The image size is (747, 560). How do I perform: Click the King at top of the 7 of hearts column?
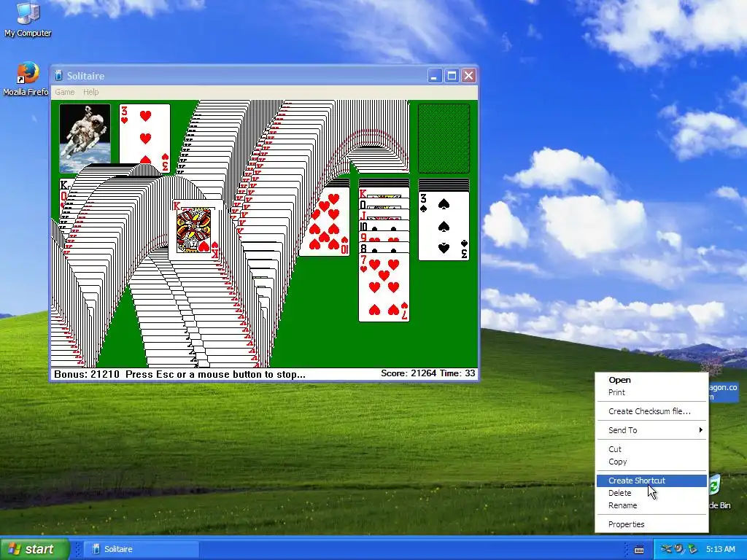pyautogui.click(x=384, y=193)
